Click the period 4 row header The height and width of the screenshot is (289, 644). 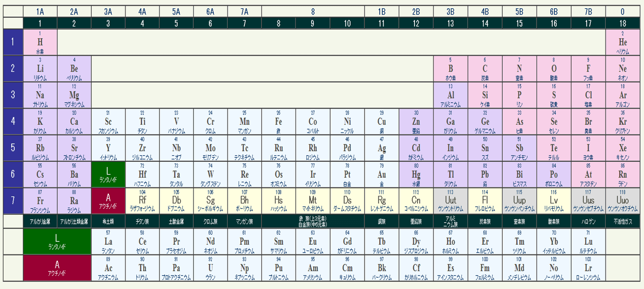pyautogui.click(x=13, y=122)
